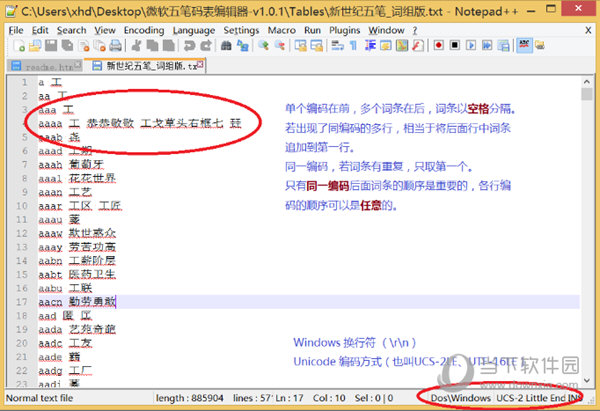Viewport: 600px width, 411px height.
Task: Open the Replace dialog from the toolbar
Action: [x=243, y=46]
